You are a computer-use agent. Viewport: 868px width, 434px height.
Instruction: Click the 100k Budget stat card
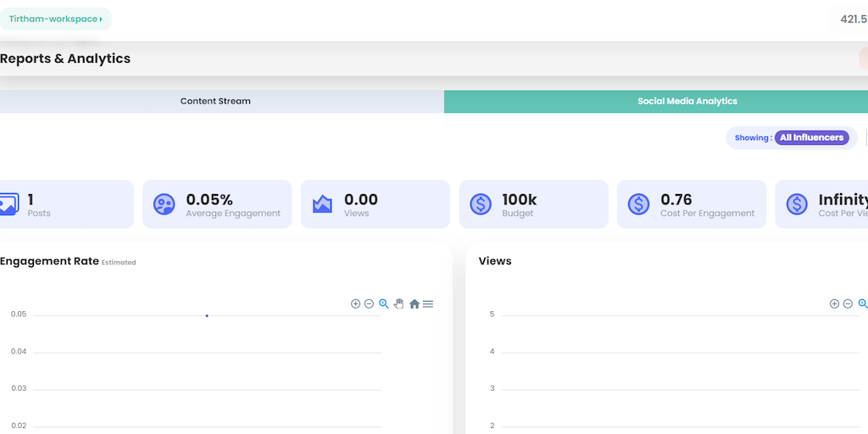point(533,204)
